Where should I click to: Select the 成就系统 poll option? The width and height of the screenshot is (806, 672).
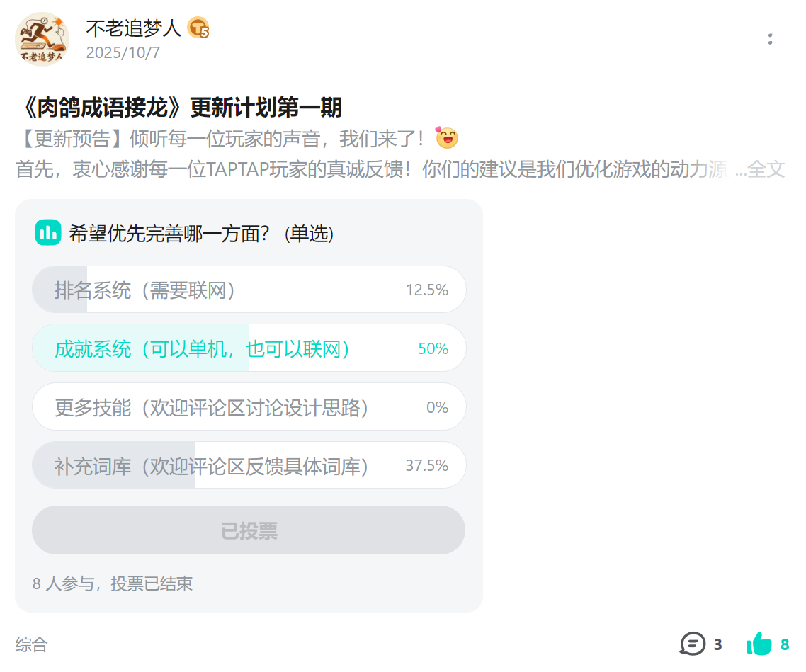[x=249, y=348]
